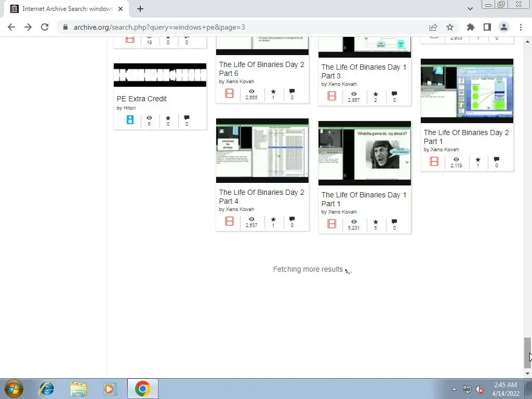Click the PE Extra Credit audio icon
The height and width of the screenshot is (399, 532).
[130, 120]
